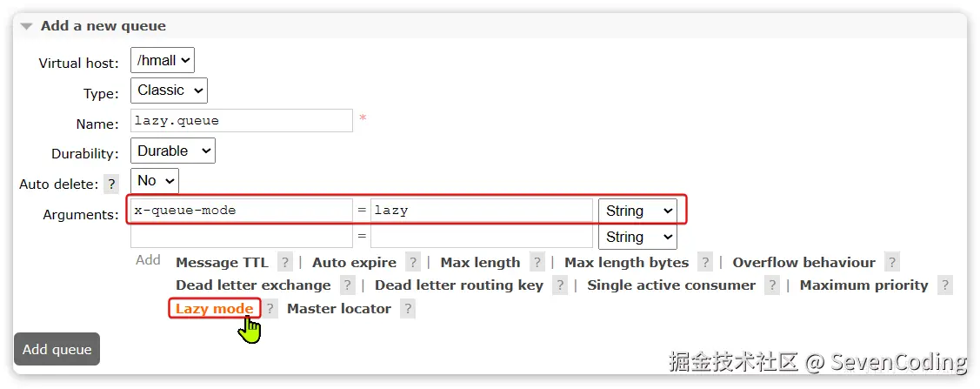Open the x-queue-mode argument type dropdown

[x=637, y=211]
